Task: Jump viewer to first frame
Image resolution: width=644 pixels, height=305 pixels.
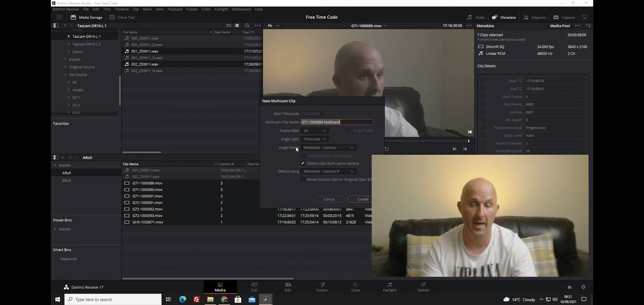Action: click(x=465, y=149)
